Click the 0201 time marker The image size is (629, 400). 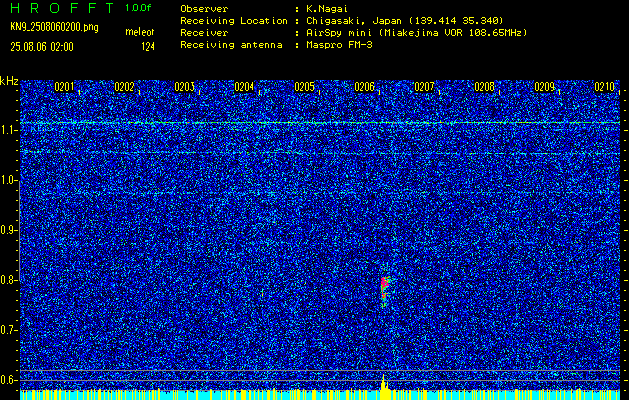[x=64, y=87]
